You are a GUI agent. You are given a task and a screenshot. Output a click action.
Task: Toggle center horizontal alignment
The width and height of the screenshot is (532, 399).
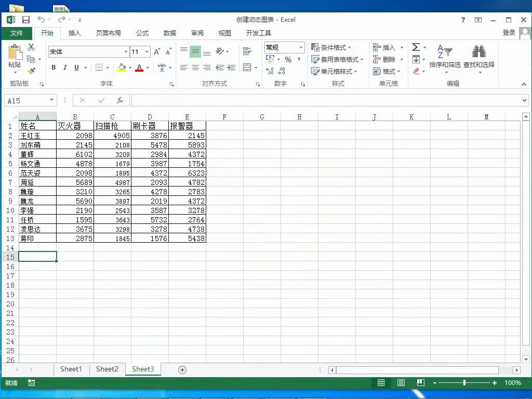point(195,68)
